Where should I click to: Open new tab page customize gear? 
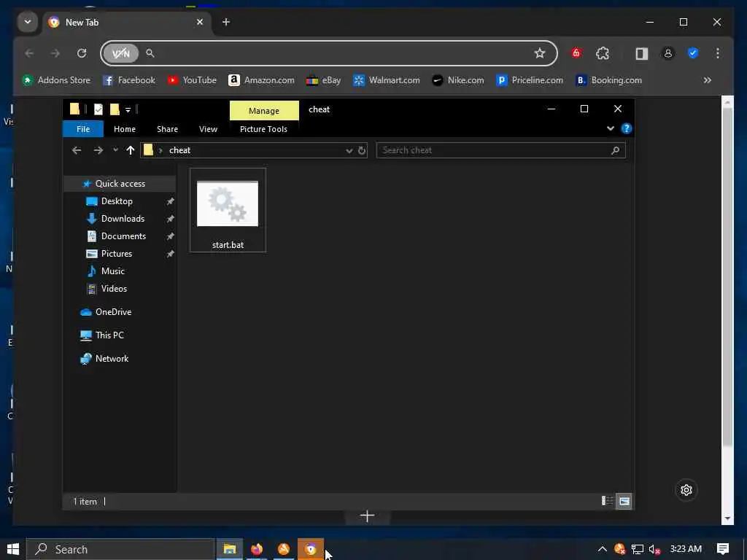pyautogui.click(x=686, y=490)
